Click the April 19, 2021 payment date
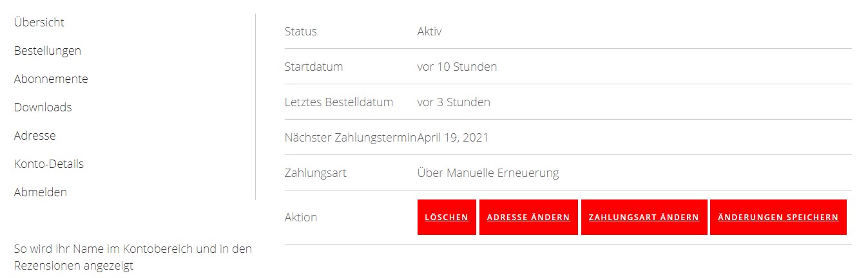 pyautogui.click(x=453, y=138)
